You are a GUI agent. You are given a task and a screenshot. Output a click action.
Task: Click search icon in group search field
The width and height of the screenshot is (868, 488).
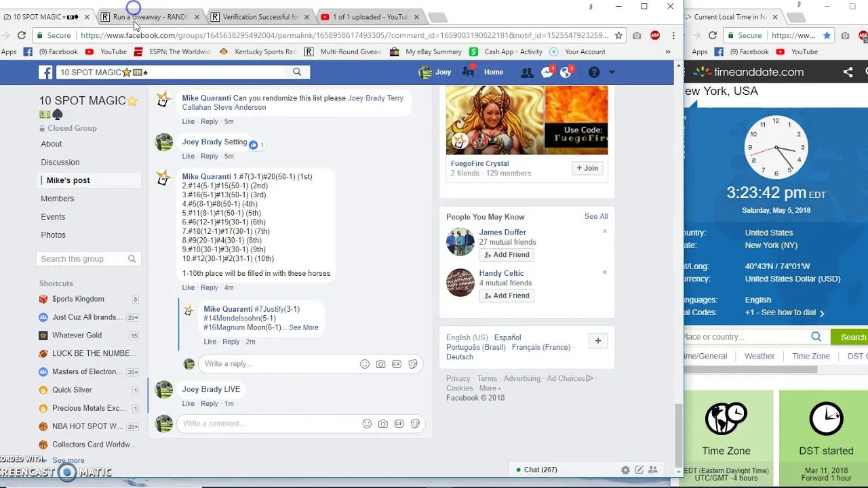pyautogui.click(x=132, y=259)
